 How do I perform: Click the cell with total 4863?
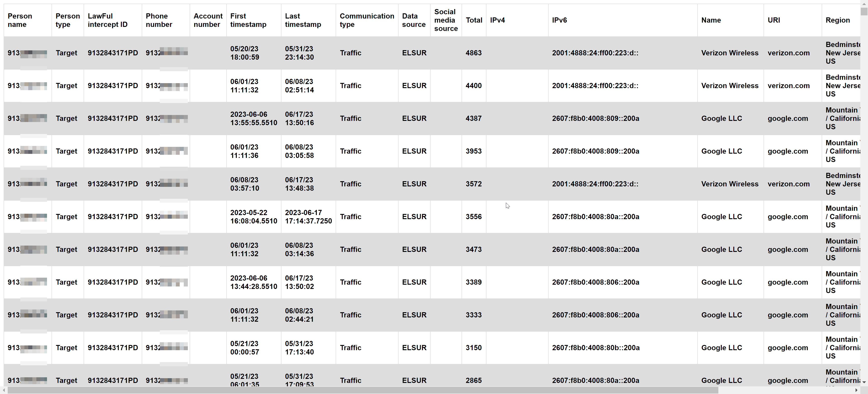point(473,53)
